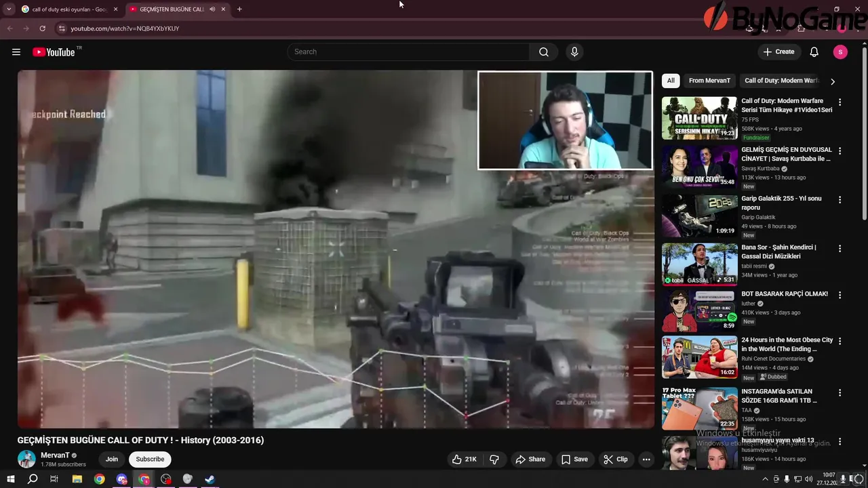Close the call of duty eski oyunları tab
Image resolution: width=868 pixels, height=488 pixels.
pos(115,9)
